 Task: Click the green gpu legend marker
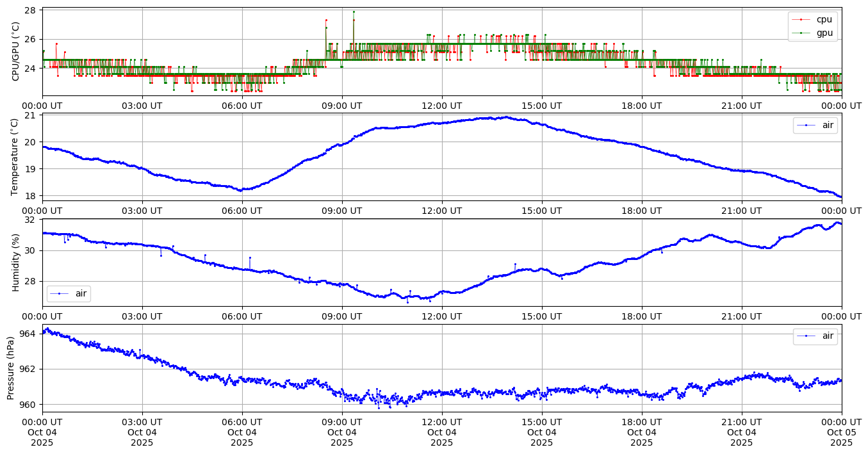click(x=801, y=32)
